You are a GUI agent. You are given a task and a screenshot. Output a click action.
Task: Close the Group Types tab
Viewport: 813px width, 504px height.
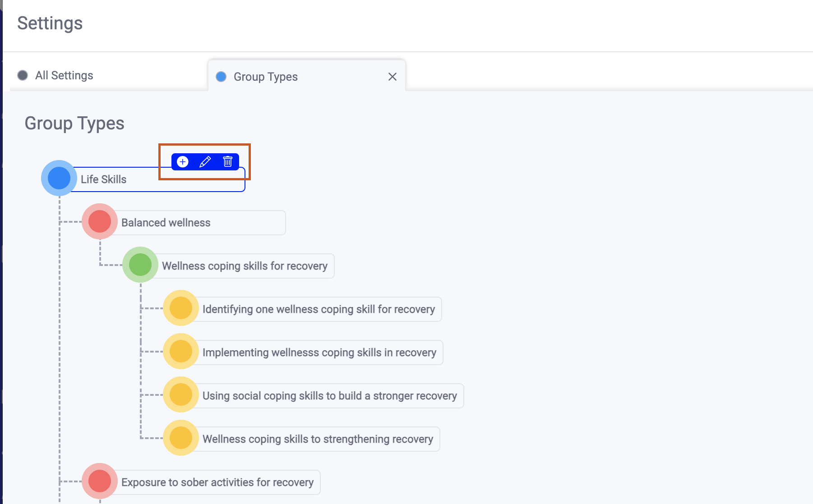pos(392,77)
